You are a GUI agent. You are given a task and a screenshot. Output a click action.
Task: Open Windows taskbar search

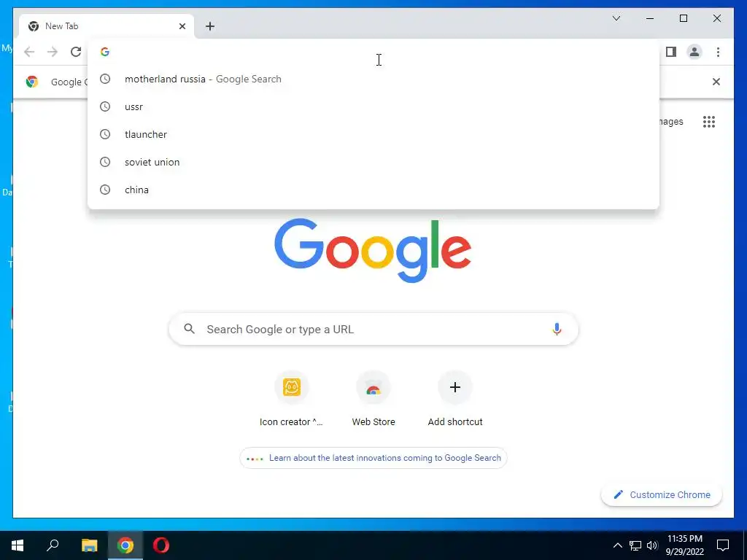pos(53,545)
